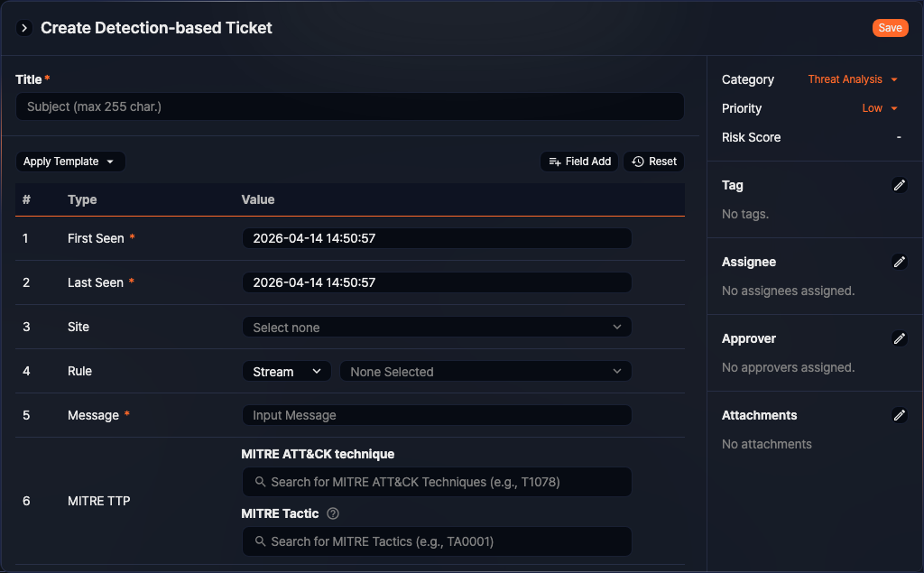Screen dimensions: 924x573
Task: Edit tags using the Tag pencil icon
Action: tap(900, 185)
